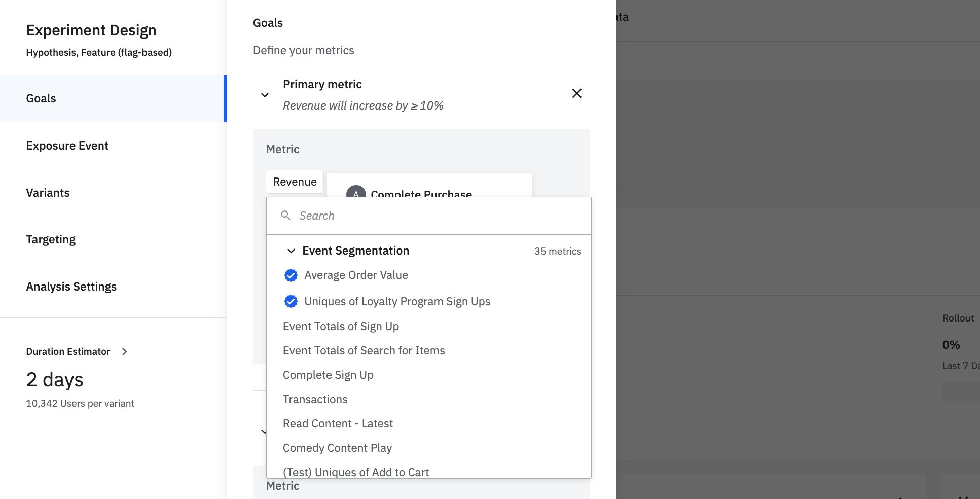
Task: Open the Duration Estimator arrow
Action: tap(125, 351)
